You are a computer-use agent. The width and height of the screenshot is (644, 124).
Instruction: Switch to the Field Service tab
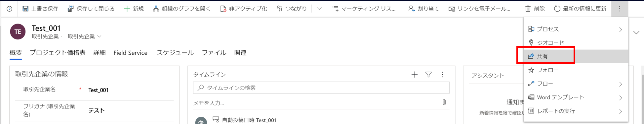point(130,53)
